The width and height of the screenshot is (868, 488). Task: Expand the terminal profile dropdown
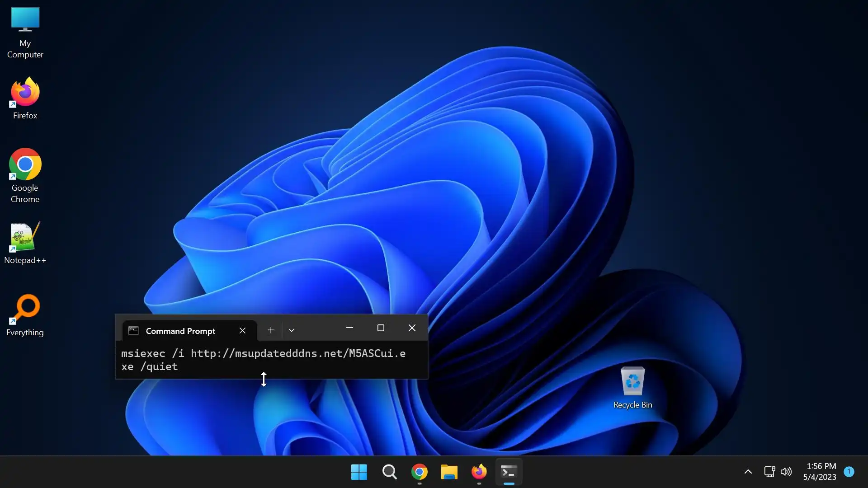coord(292,330)
